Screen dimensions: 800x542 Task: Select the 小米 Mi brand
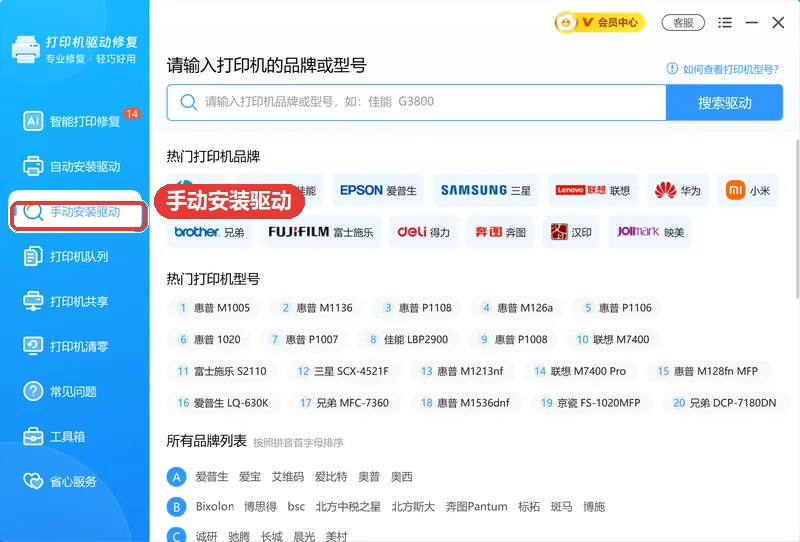click(x=748, y=190)
